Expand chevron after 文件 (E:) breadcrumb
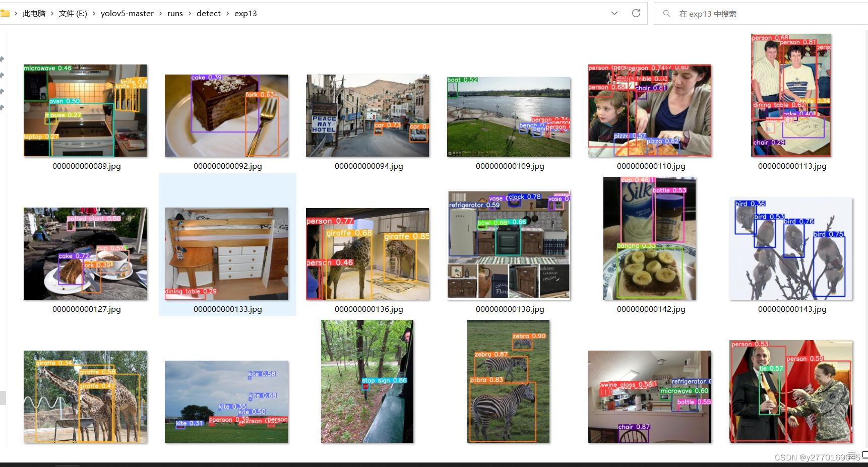The height and width of the screenshot is (467, 868). click(94, 14)
